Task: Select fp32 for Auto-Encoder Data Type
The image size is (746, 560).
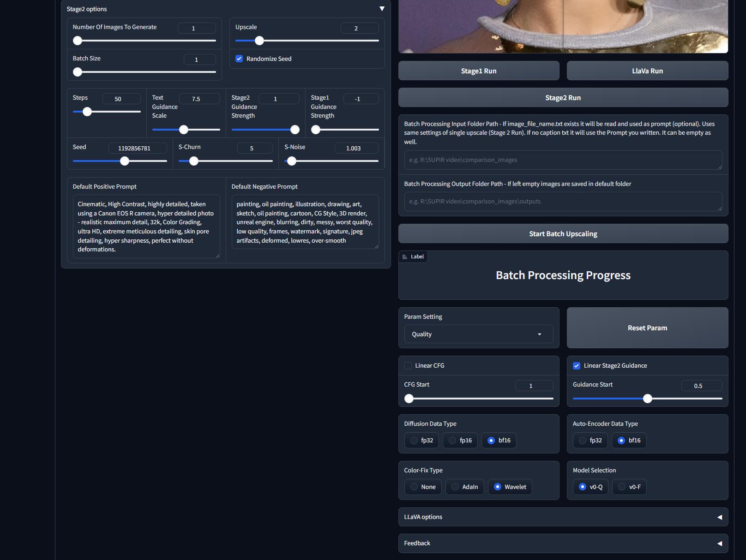Action: point(583,440)
